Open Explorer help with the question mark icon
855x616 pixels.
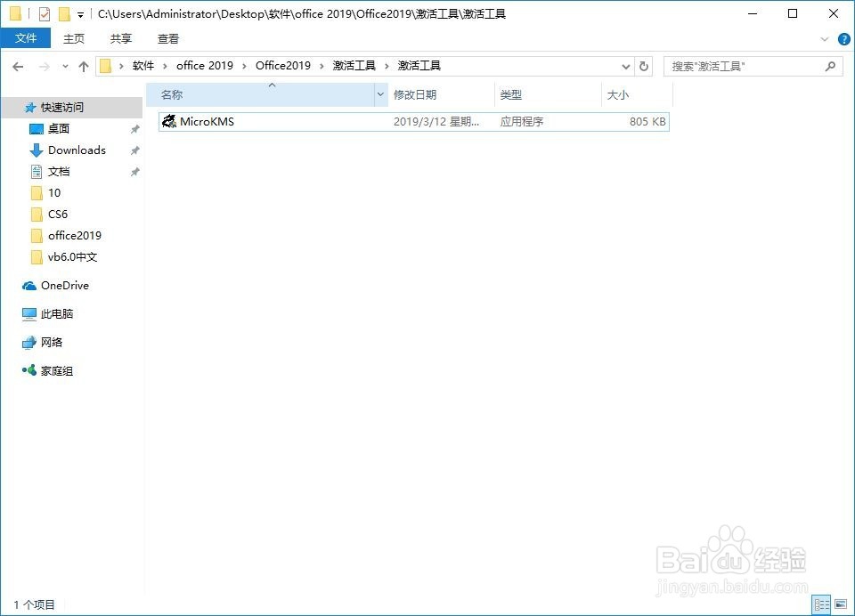843,38
